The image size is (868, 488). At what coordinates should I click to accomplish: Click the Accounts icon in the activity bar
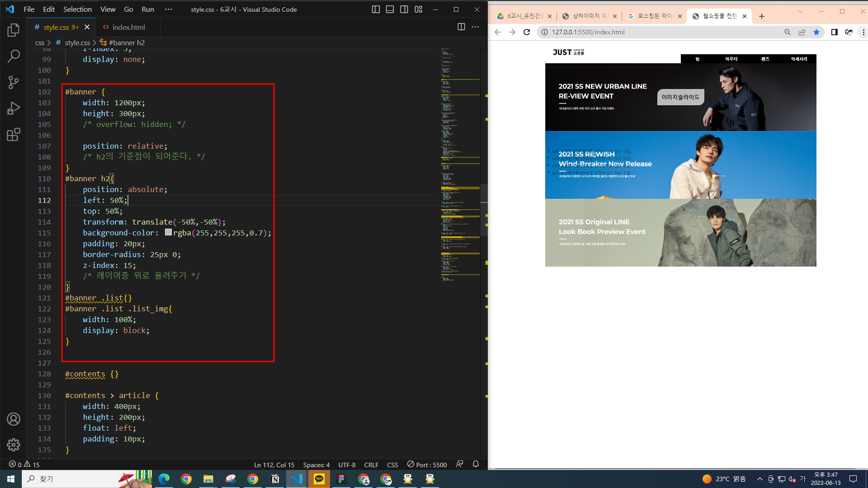(x=14, y=419)
